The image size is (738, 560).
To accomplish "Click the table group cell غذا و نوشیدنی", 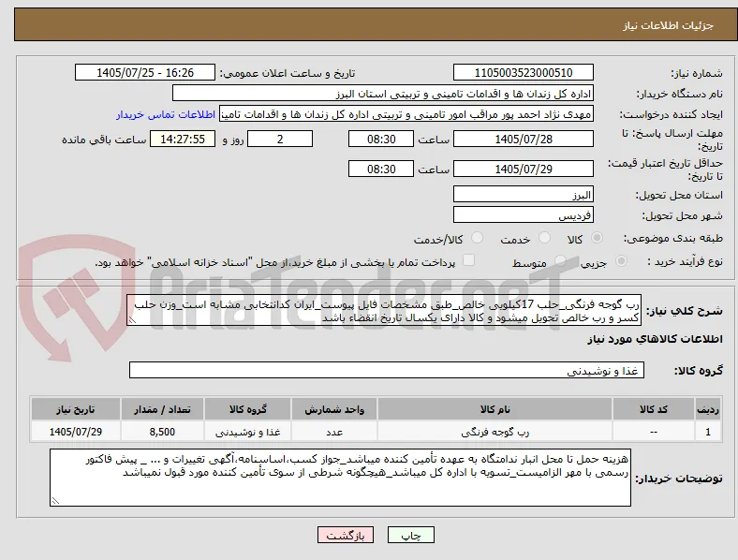I will 247,432.
